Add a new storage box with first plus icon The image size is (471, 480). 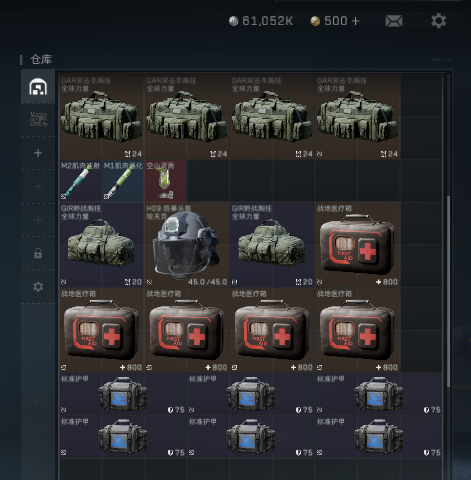38,153
